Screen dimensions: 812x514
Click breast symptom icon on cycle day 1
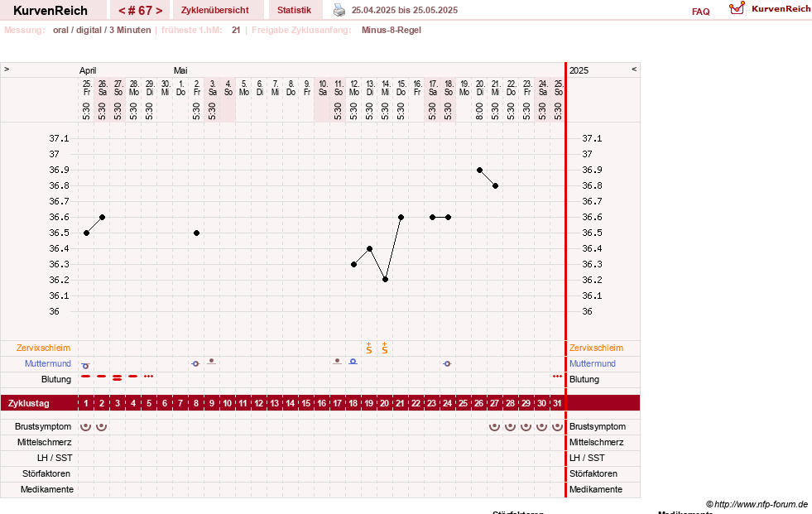(x=86, y=426)
